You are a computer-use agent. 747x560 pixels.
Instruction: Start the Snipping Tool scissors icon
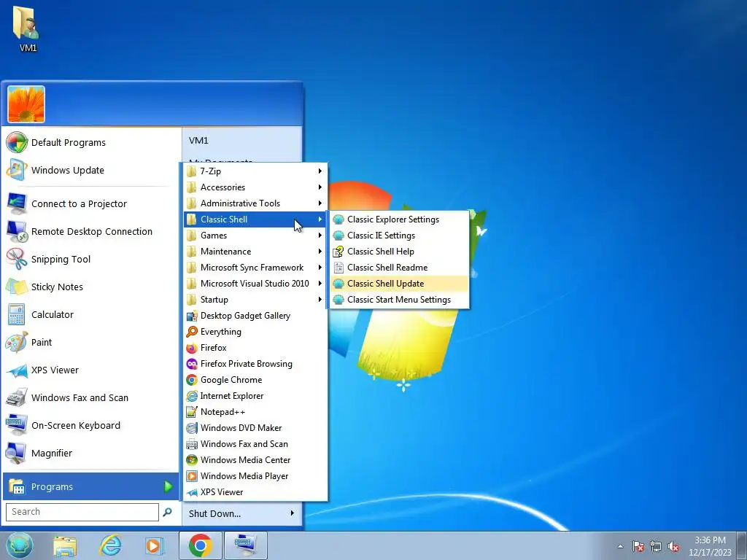tap(17, 259)
